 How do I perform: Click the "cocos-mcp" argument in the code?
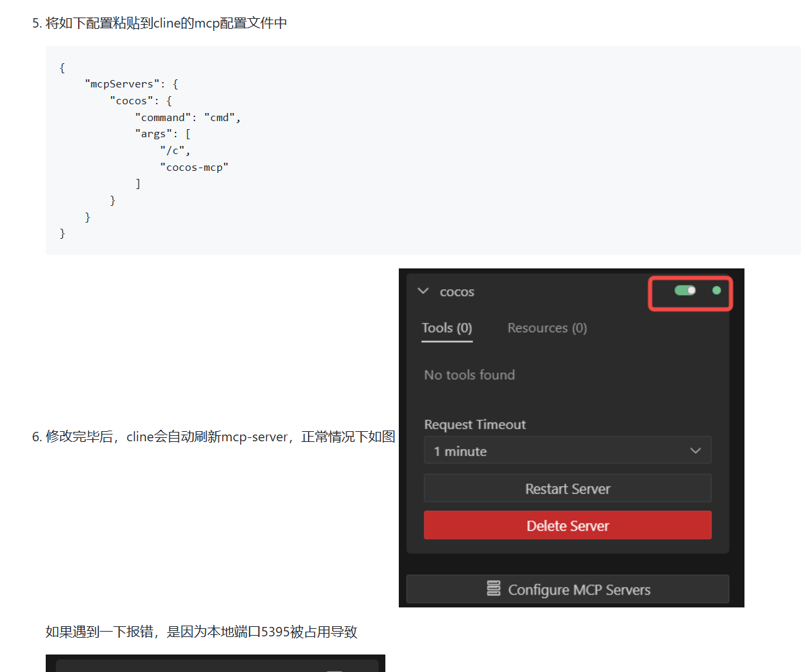(x=194, y=167)
